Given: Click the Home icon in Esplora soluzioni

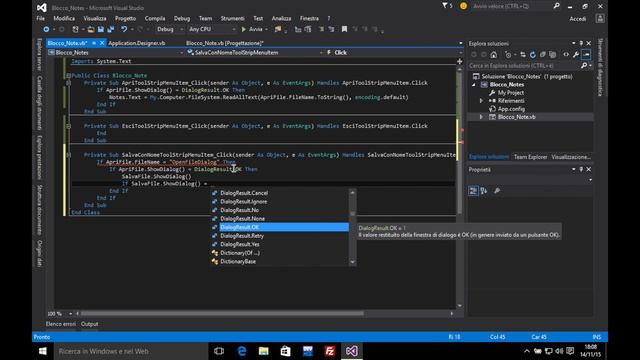Looking at the screenshot, I should click(x=493, y=55).
